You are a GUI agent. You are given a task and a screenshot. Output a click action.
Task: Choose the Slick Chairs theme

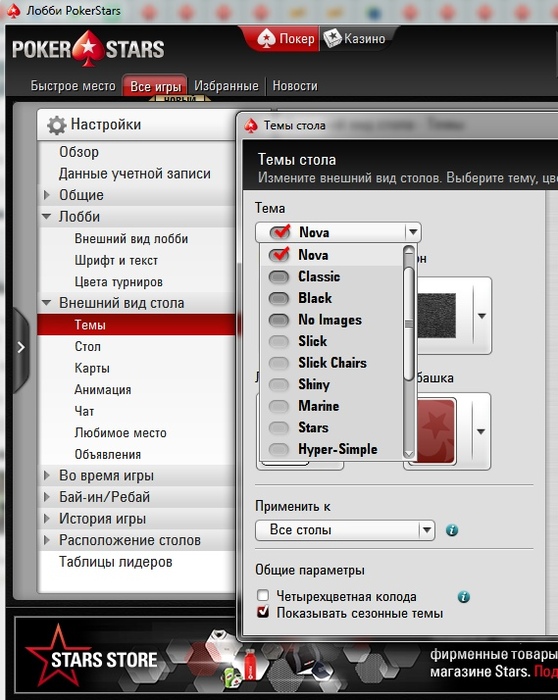pos(331,363)
